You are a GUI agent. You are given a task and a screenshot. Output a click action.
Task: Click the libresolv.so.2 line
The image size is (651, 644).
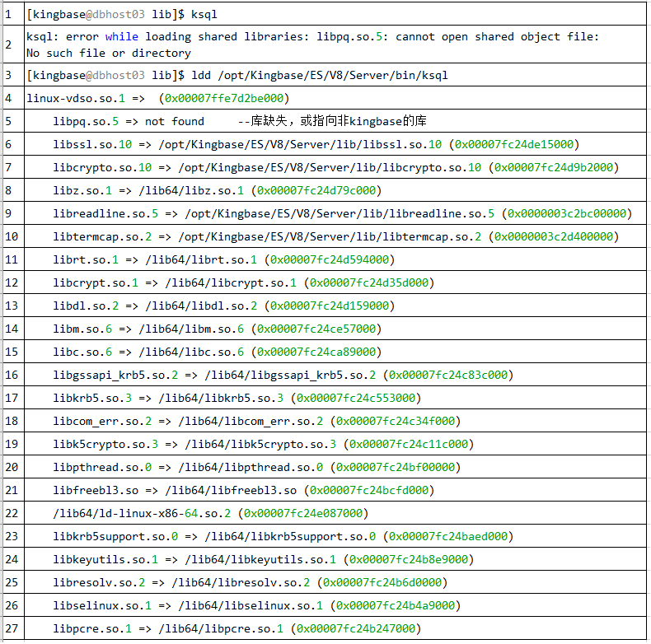[251, 582]
